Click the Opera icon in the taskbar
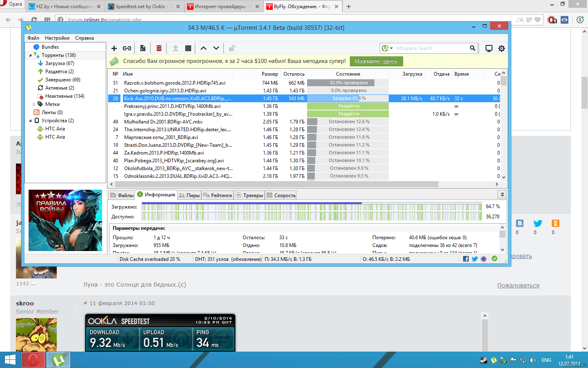588x368 pixels. tap(33, 360)
